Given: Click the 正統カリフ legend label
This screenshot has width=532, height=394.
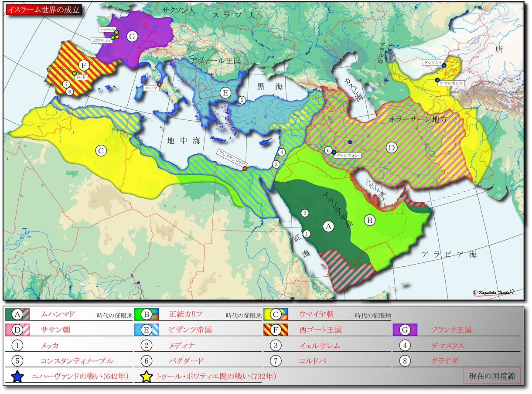Looking at the screenshot, I should pyautogui.click(x=186, y=314).
